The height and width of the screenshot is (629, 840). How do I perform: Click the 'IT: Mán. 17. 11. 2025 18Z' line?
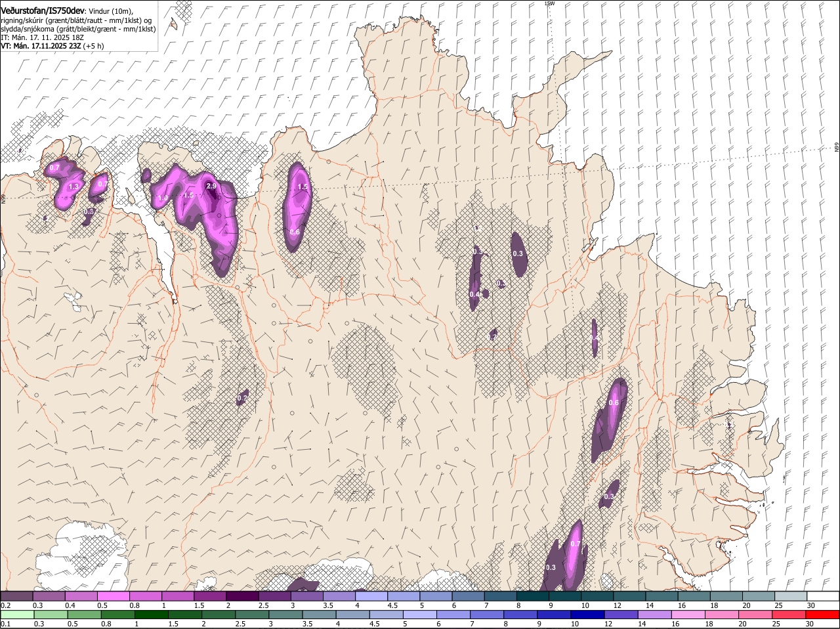[x=42, y=37]
